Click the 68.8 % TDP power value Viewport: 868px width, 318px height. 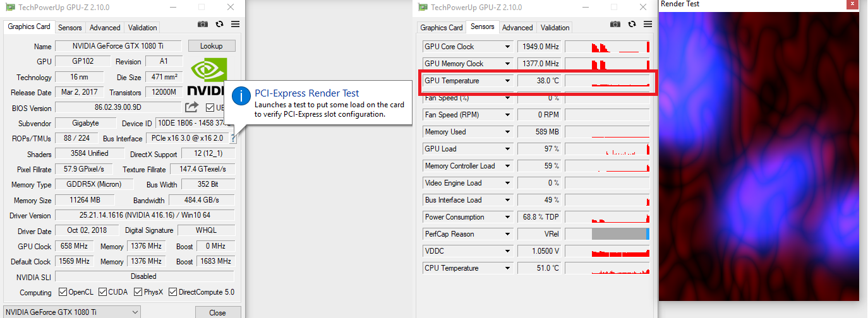539,217
